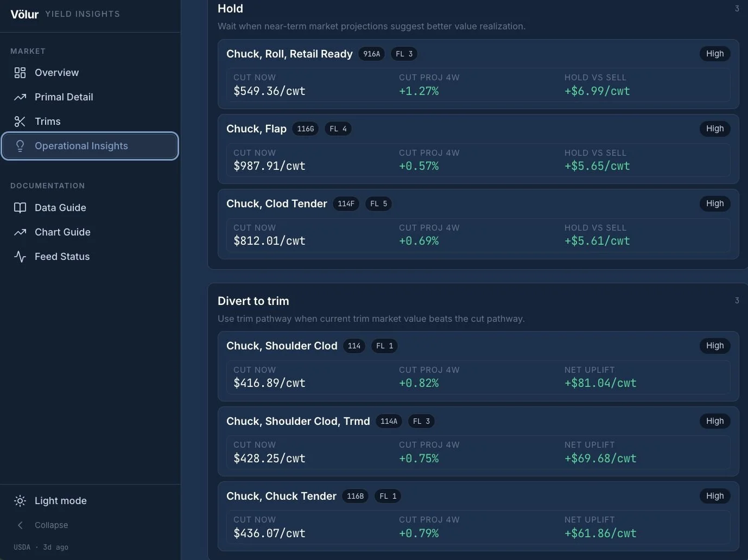
Task: Select the Chuck, Chuck Tender title
Action: click(x=281, y=496)
